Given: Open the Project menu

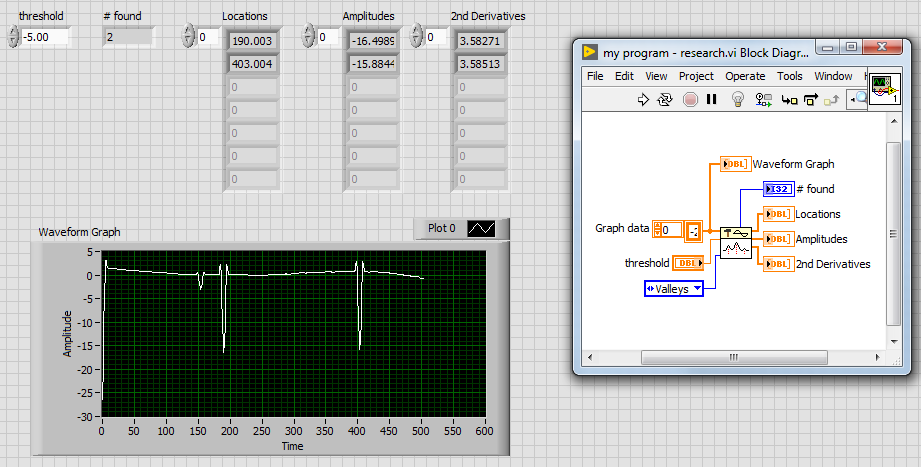Looking at the screenshot, I should (x=696, y=76).
